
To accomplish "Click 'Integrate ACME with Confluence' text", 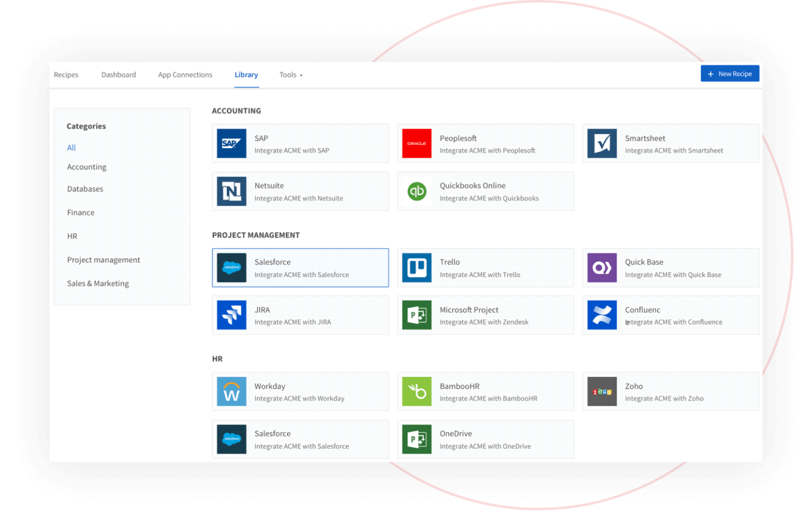I will click(674, 322).
